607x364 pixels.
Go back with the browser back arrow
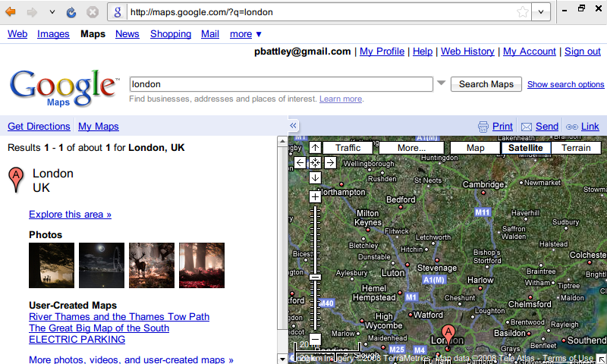(11, 12)
